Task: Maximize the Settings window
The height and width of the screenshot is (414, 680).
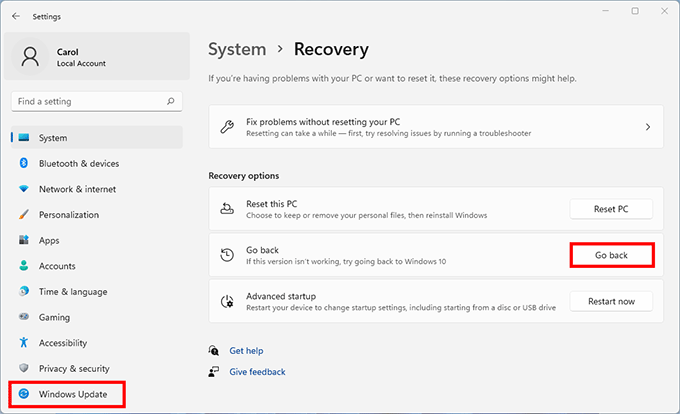Action: (635, 11)
